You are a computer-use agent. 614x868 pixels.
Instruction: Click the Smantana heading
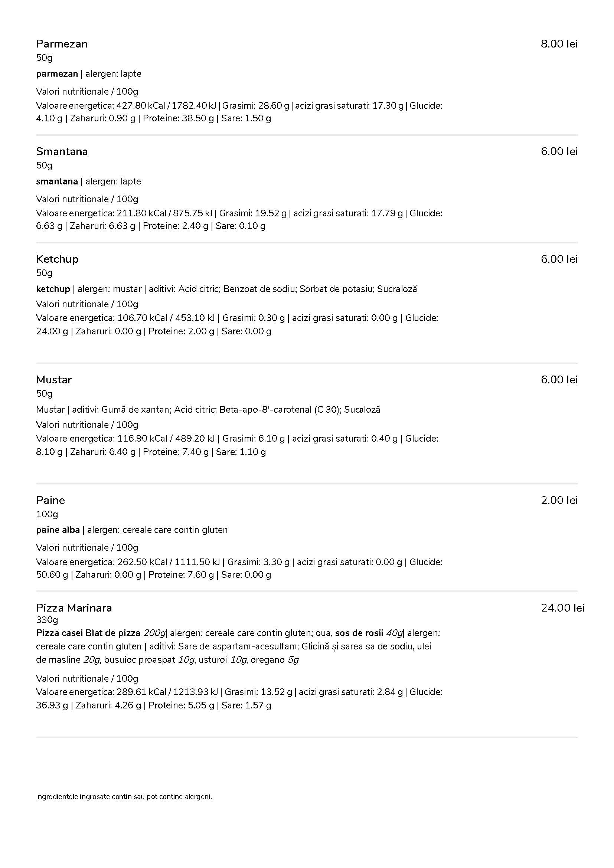[x=62, y=152]
